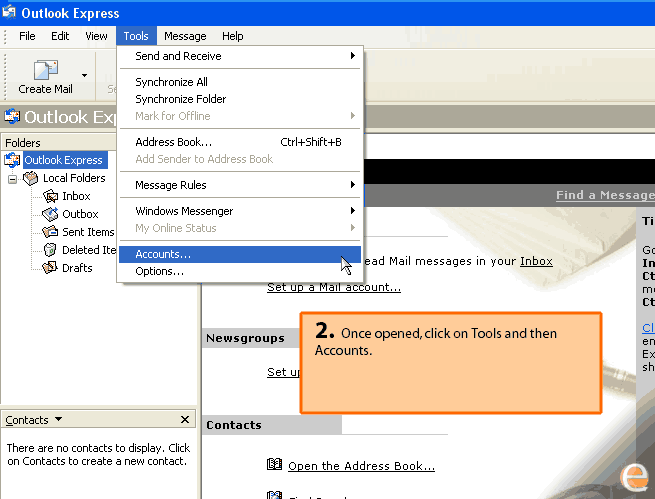Open the Help menu

pyautogui.click(x=232, y=36)
